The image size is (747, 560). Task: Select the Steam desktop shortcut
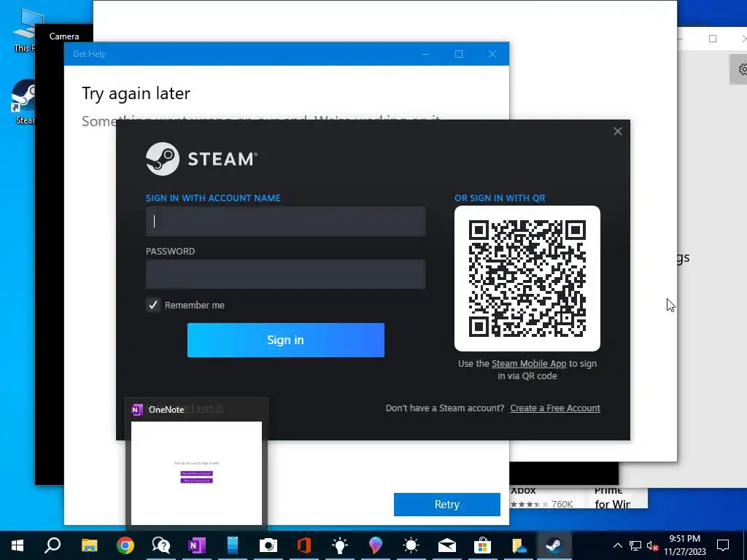[23, 101]
